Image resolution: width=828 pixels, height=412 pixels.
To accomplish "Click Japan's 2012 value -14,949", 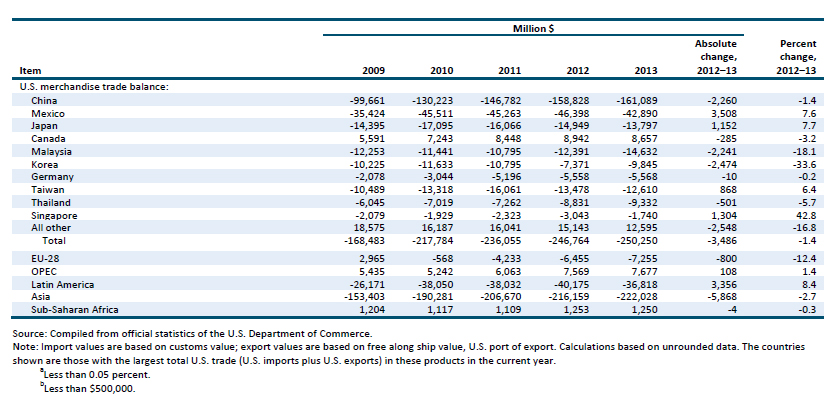I will point(572,126).
